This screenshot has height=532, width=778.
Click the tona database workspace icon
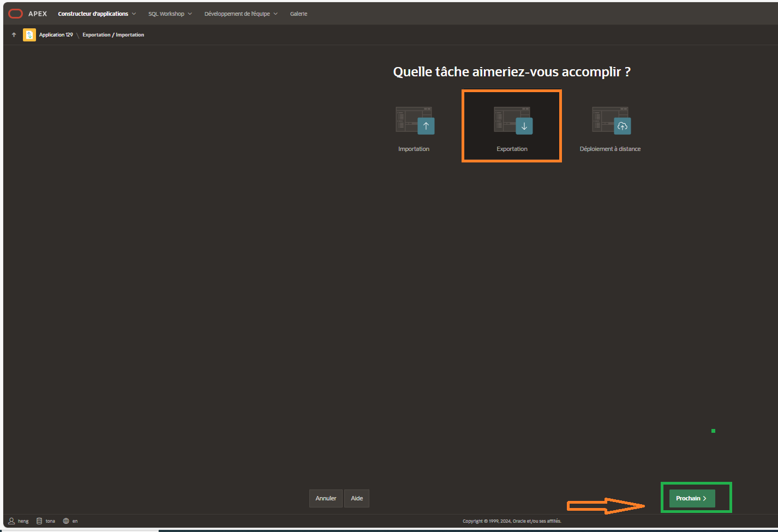pos(39,521)
